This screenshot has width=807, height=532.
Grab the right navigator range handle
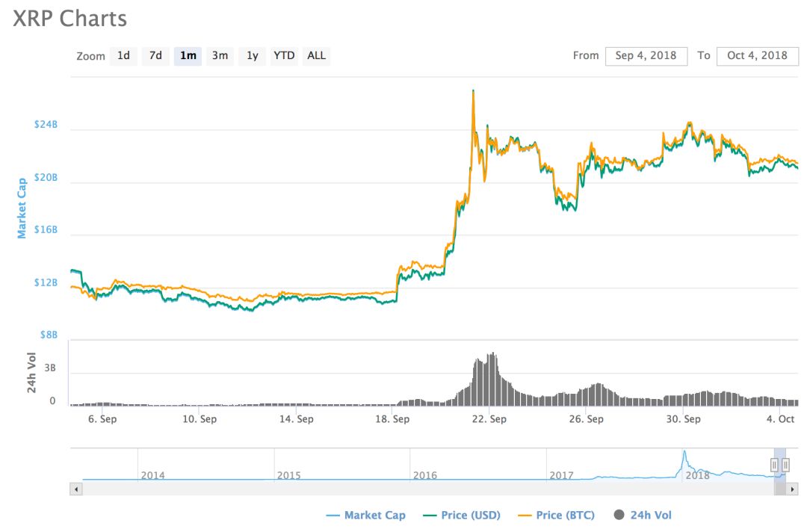(785, 465)
